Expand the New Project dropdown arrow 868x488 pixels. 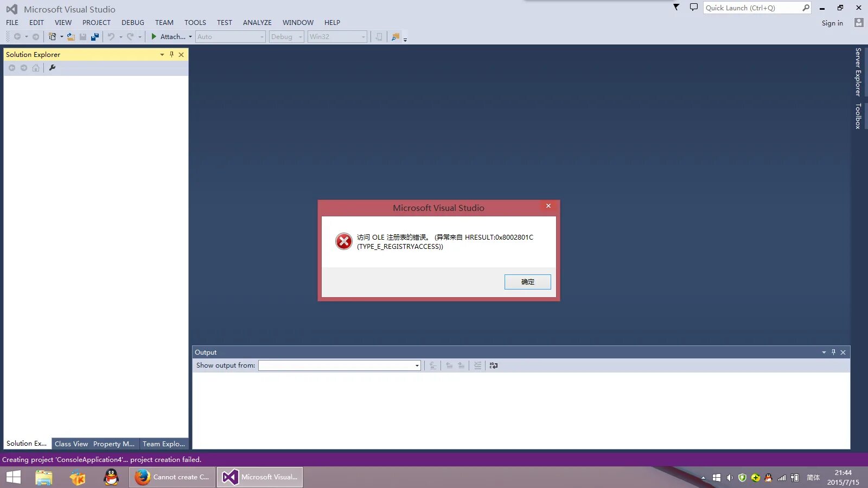(x=61, y=37)
